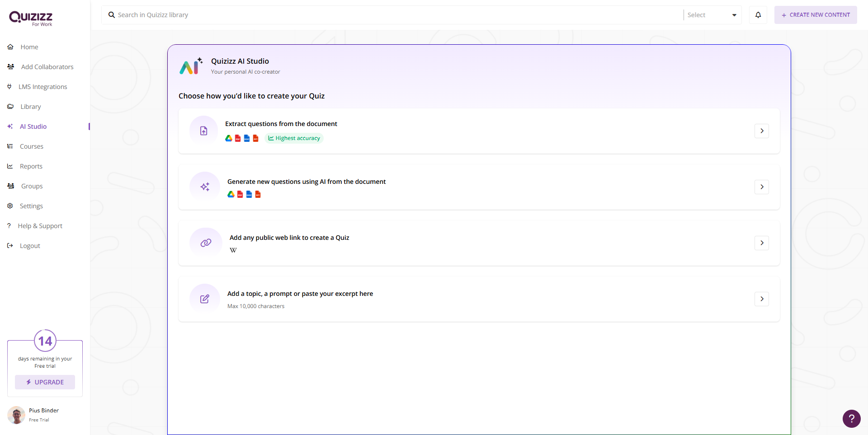Click the Pius Binder profile avatar
868x435 pixels.
[16, 415]
